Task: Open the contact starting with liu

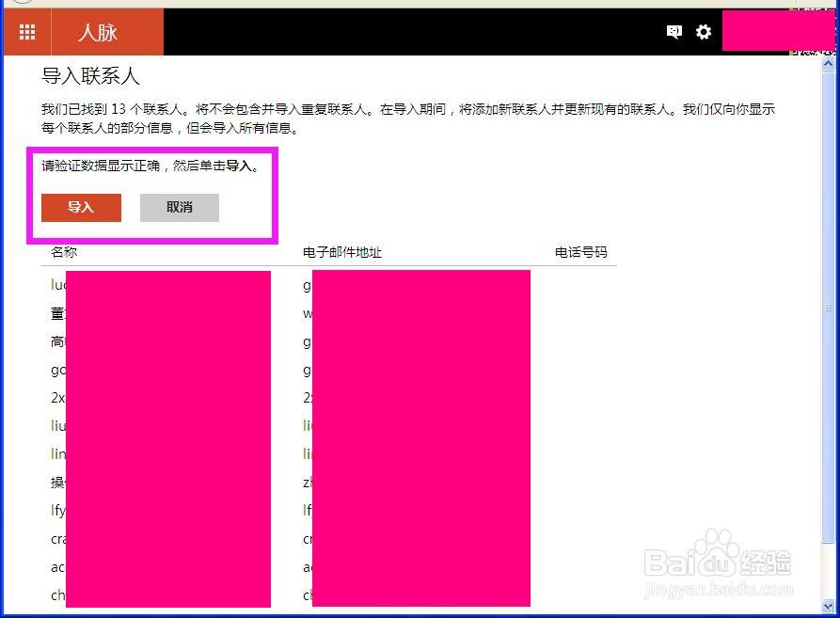Action: tap(58, 425)
